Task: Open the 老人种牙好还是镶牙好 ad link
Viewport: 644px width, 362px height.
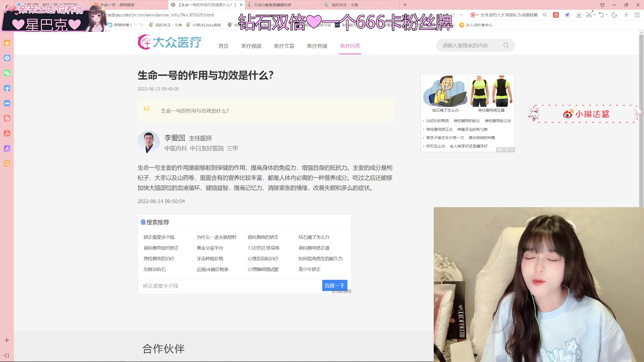Action: click(x=469, y=146)
